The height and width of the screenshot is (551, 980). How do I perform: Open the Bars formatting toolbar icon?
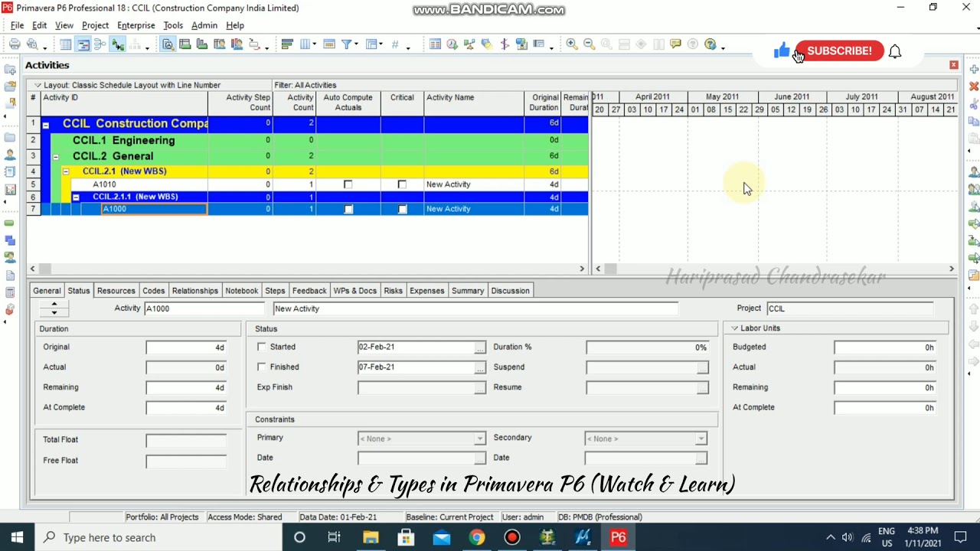[287, 44]
